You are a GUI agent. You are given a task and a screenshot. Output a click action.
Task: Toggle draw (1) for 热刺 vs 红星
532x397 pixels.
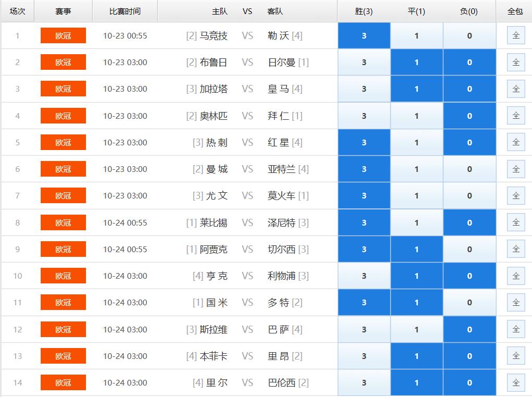tap(417, 143)
